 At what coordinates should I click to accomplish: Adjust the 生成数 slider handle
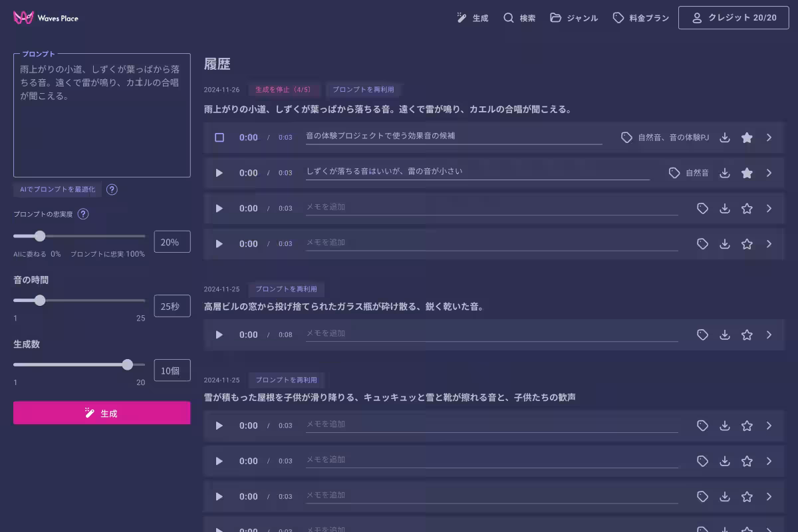127,364
